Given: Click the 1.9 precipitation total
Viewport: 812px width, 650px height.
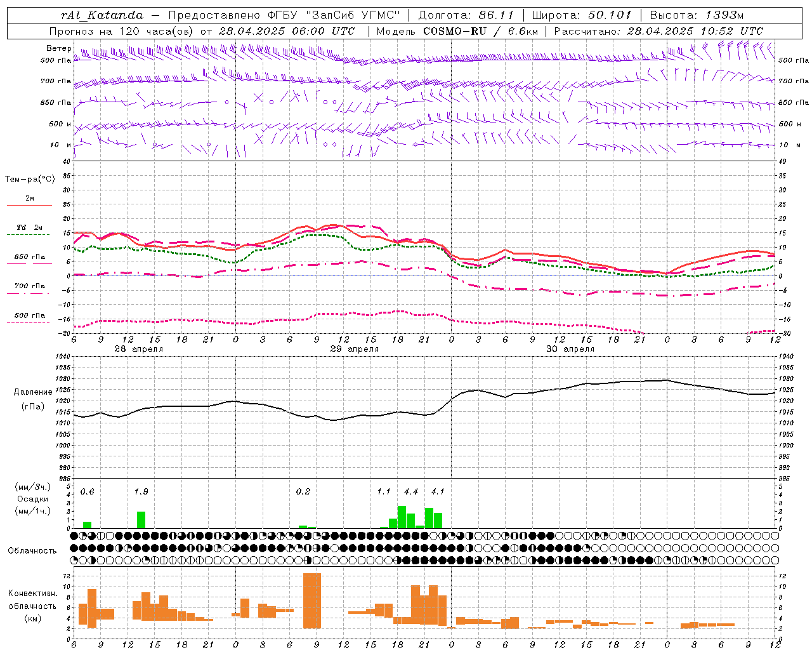Looking at the screenshot, I should pyautogui.click(x=141, y=492).
